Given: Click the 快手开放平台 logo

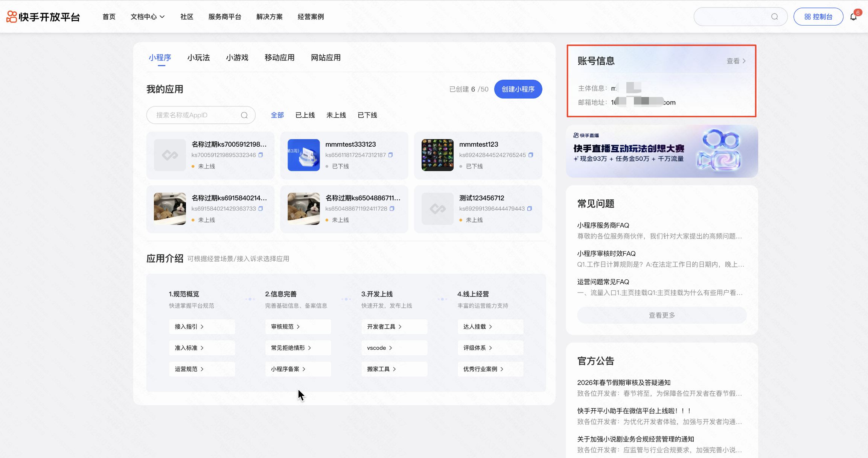Looking at the screenshot, I should pos(43,17).
